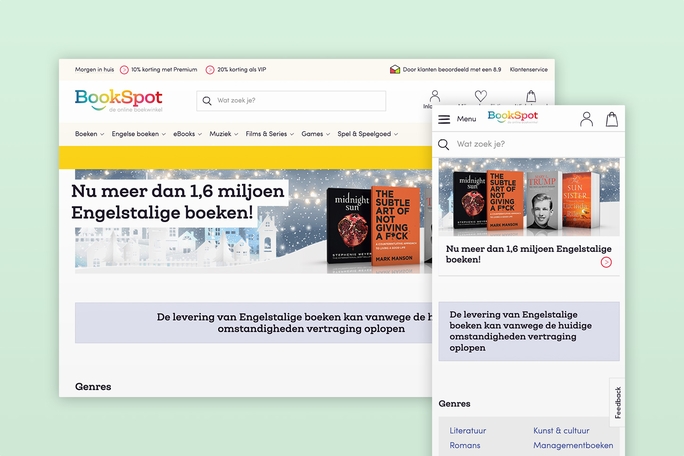The image size is (684, 456).
Task: Open account icon in desktop header
Action: point(434,96)
